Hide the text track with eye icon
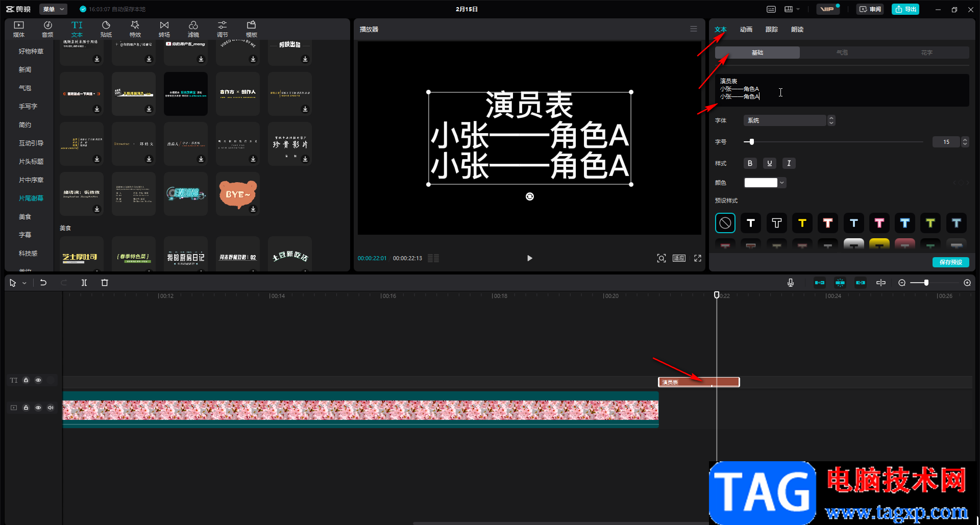Screen dimensions: 980x525 click(38, 380)
